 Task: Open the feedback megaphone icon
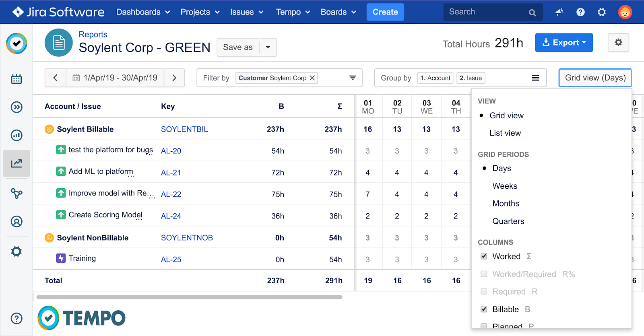559,12
